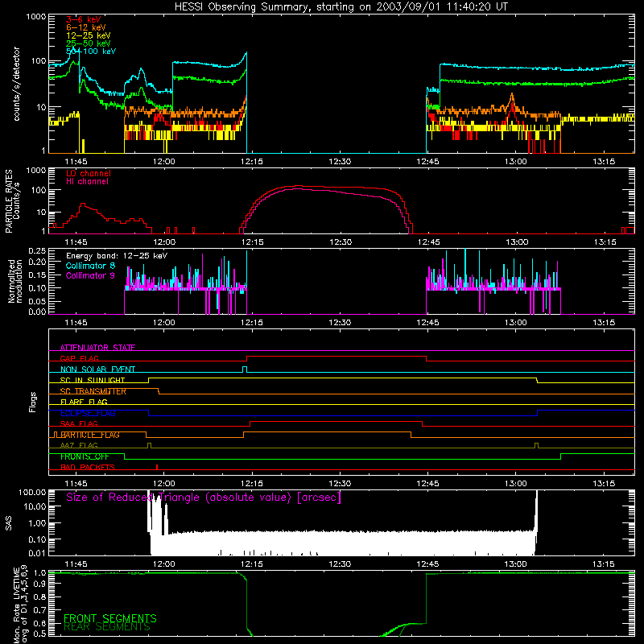Click the NON_SOLAR_EVENT pulse near 12:14

pyautogui.click(x=245, y=369)
